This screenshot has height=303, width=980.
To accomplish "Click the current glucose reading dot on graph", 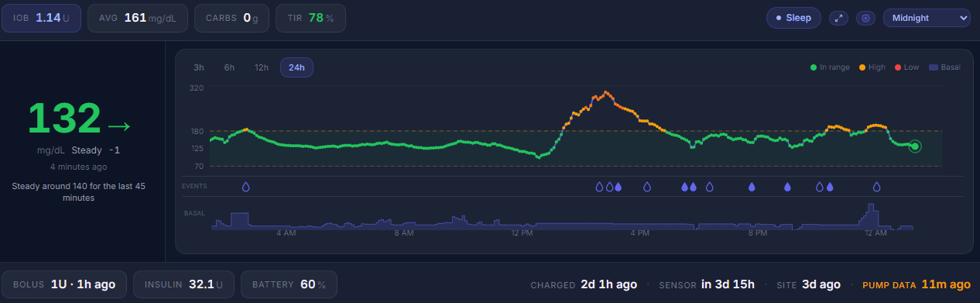I will coord(915,146).
